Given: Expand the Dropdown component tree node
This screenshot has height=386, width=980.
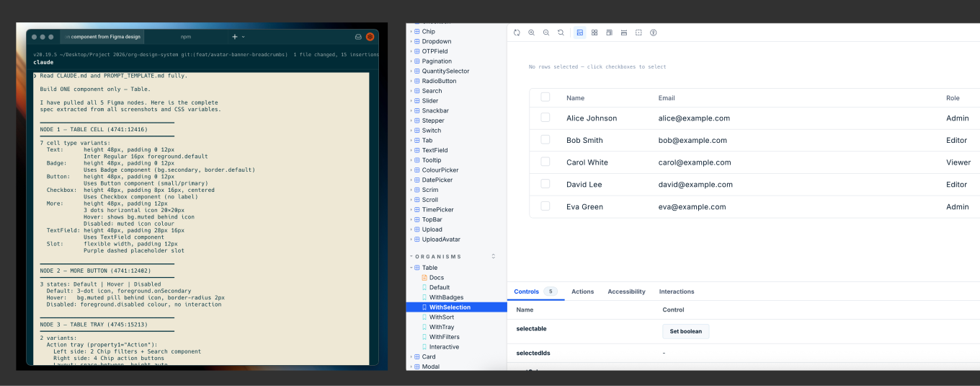Looking at the screenshot, I should [411, 42].
